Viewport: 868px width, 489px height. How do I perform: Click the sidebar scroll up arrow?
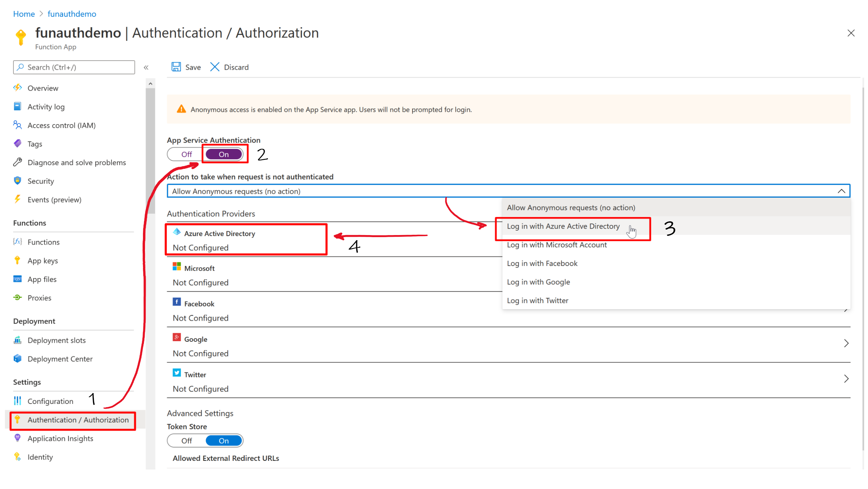(x=150, y=84)
